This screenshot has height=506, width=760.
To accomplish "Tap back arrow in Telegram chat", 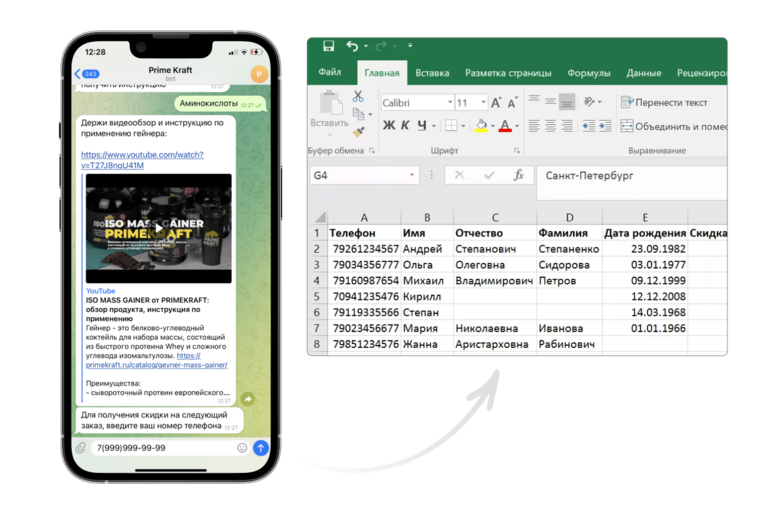I will (78, 74).
